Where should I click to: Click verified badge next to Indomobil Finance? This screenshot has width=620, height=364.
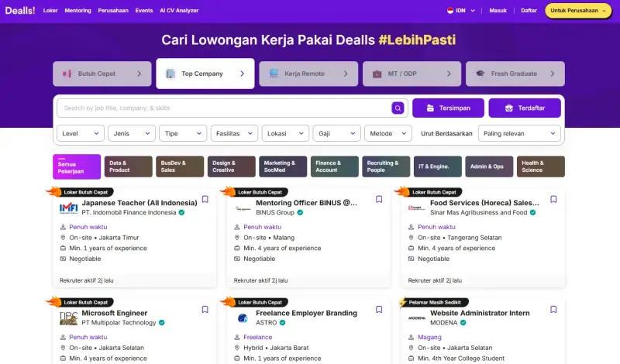click(181, 212)
